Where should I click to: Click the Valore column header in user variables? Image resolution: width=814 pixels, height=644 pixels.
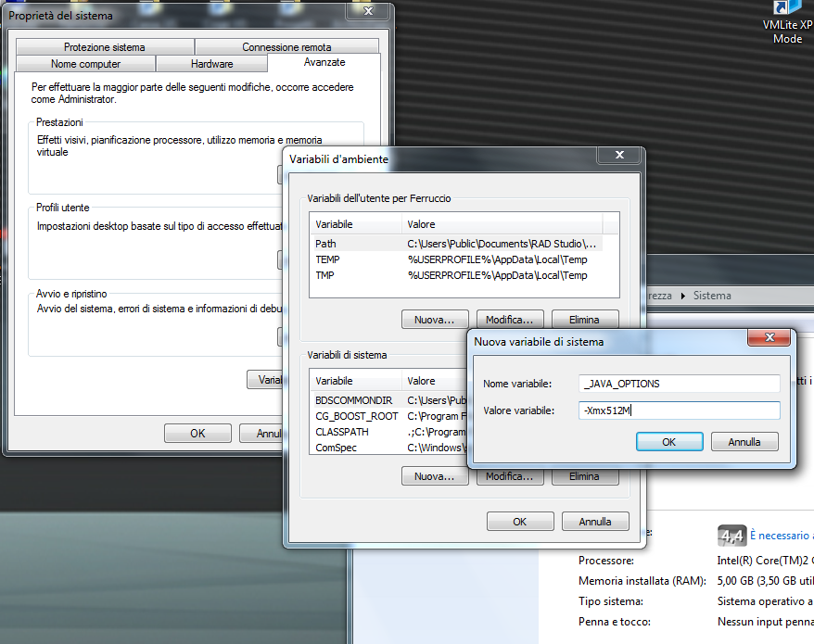502,224
